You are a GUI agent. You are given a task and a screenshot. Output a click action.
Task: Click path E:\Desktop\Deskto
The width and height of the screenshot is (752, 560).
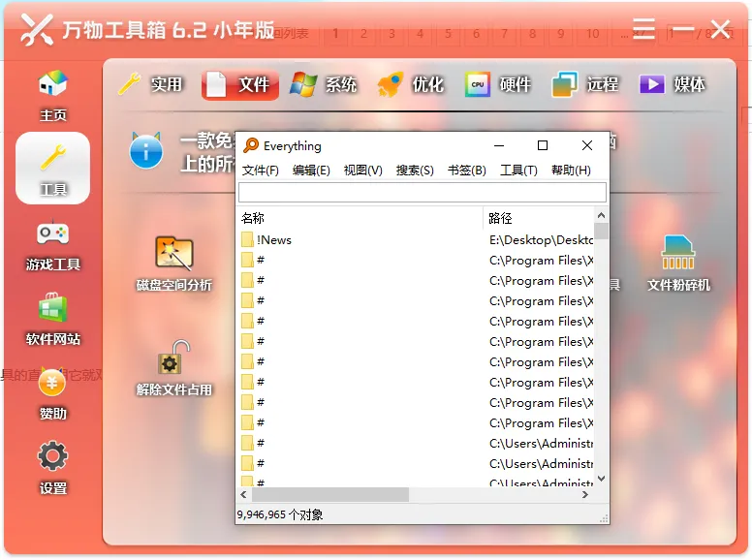coord(541,239)
